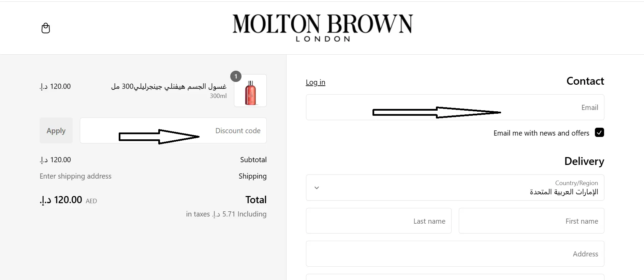Click the 'Enter shipping address' text
Image resolution: width=644 pixels, height=280 pixels.
[75, 176]
